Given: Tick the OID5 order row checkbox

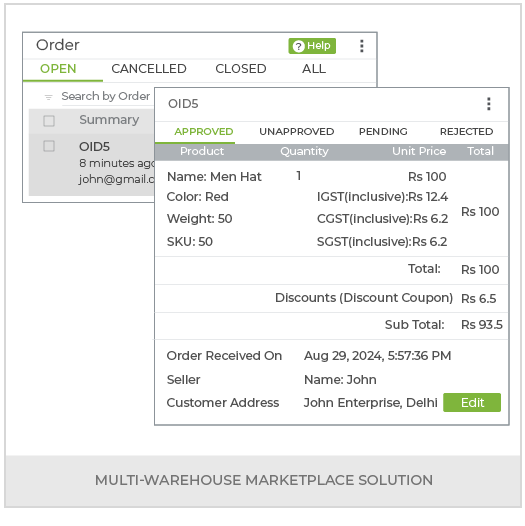Looking at the screenshot, I should (49, 146).
